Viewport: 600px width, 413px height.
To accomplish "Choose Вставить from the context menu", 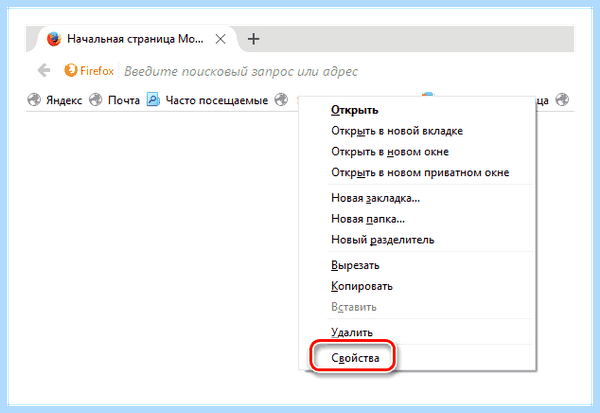I will pos(417,307).
